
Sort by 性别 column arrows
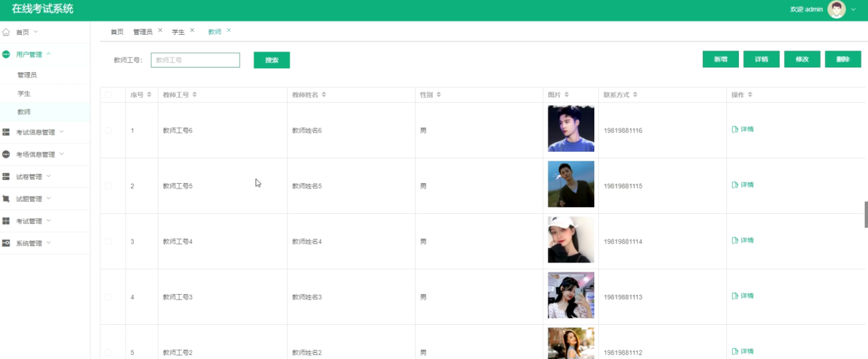click(x=439, y=95)
